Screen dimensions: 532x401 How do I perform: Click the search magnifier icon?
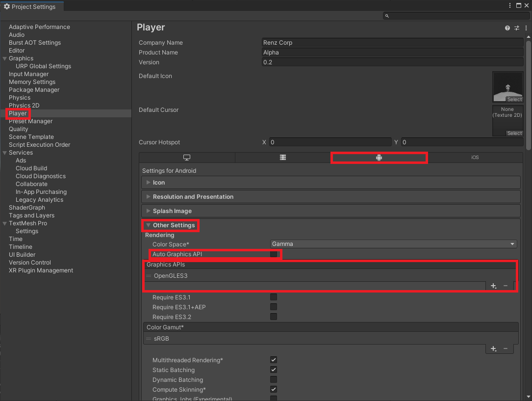[x=387, y=16]
